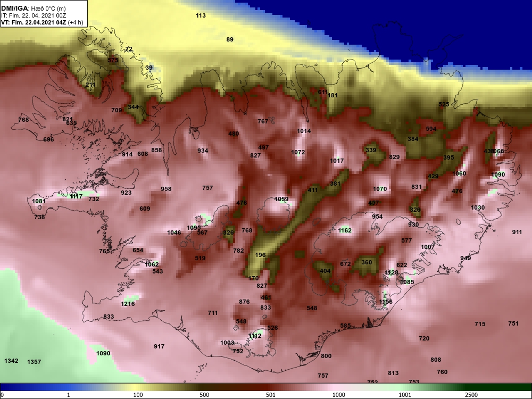Select the 1007 map value
The image size is (532, 399).
(428, 247)
